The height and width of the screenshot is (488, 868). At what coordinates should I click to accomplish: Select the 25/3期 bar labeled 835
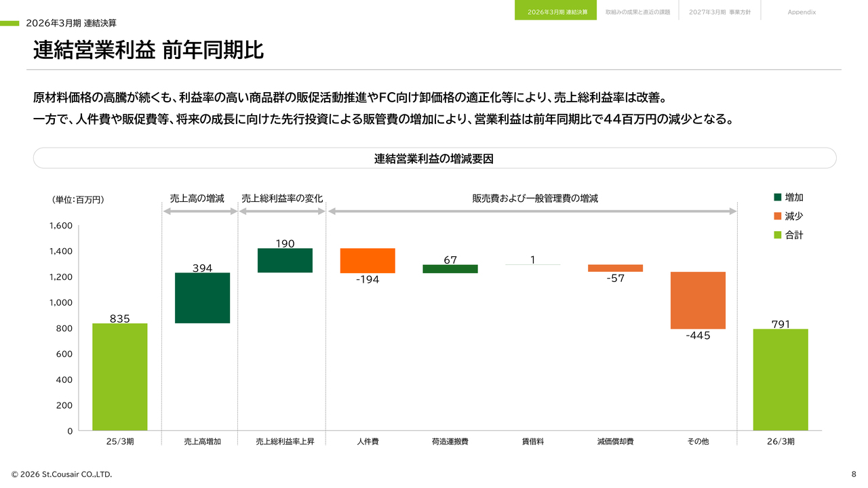[x=120, y=377]
